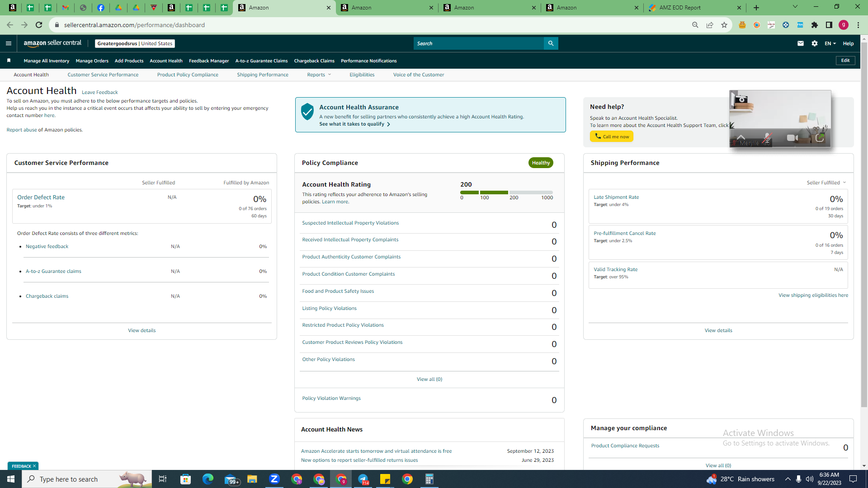Open the Windows Task View button
This screenshot has width=868, height=488.
pos(163,479)
